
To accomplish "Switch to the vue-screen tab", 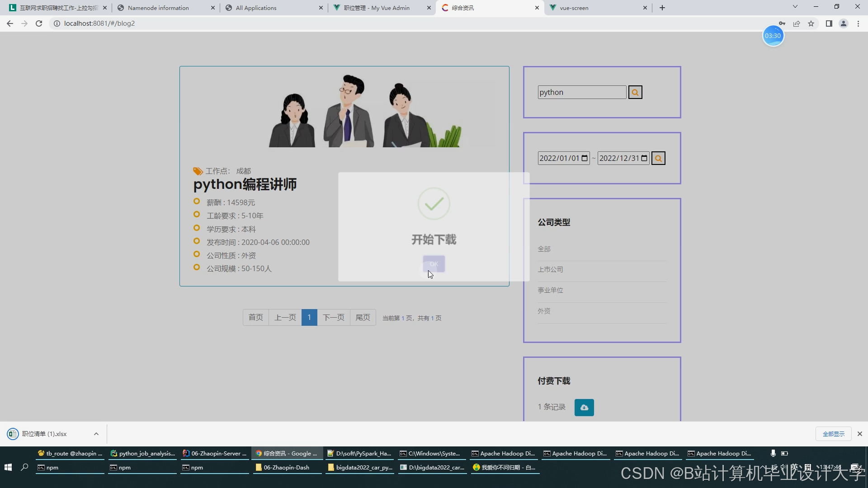I will pos(574,8).
